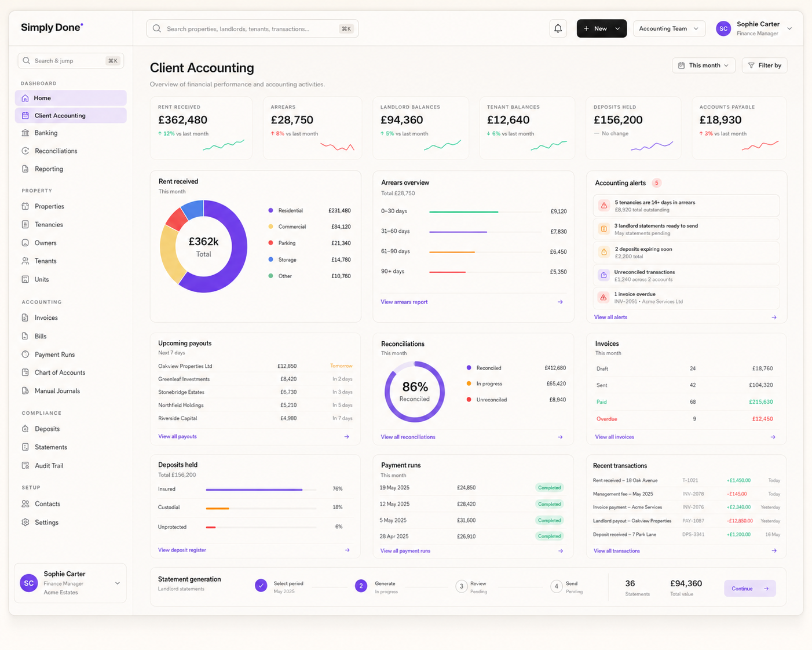
Task: Click the Settings gear icon
Action: pos(25,522)
